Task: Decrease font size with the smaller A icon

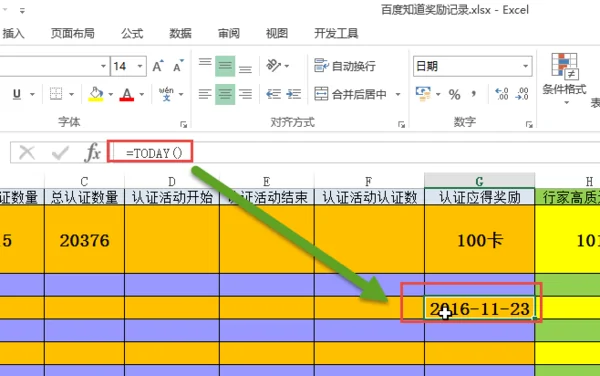Action: [178, 66]
